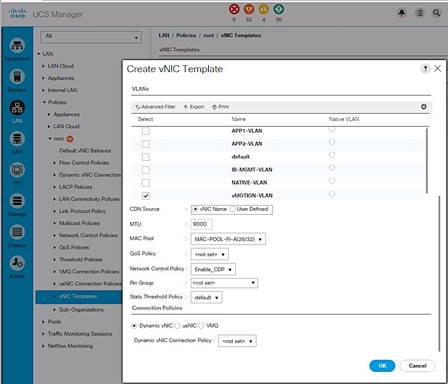Click the warnings green icon

(279, 9)
